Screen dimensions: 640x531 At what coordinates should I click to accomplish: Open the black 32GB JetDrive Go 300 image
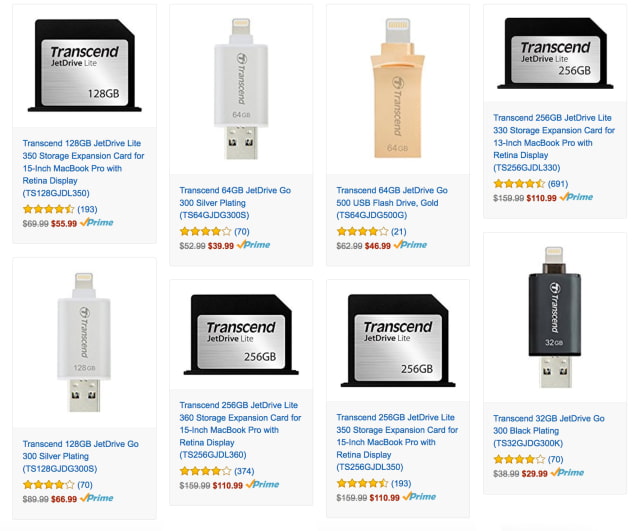click(x=555, y=317)
